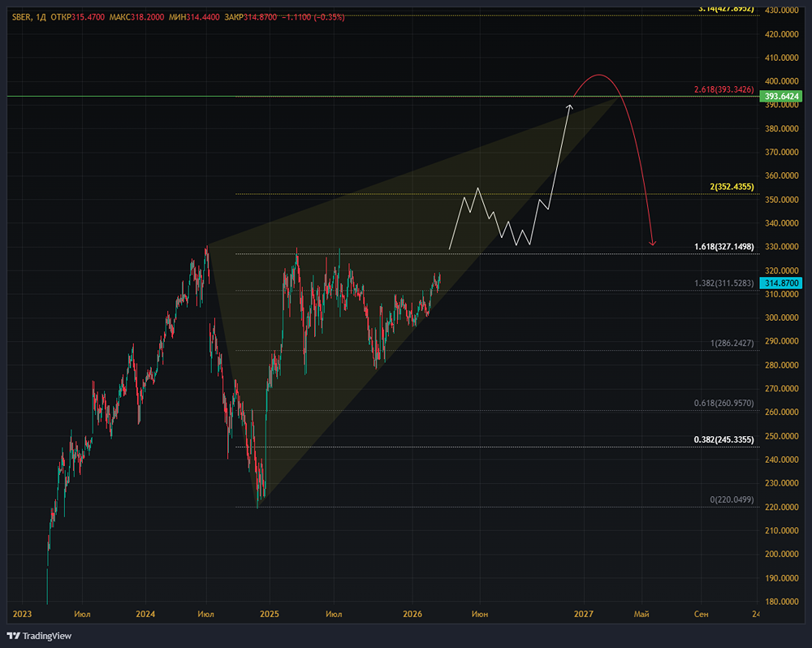Click the 320.0000 price axis label
Viewport: 812px width, 648px height.
click(781, 270)
